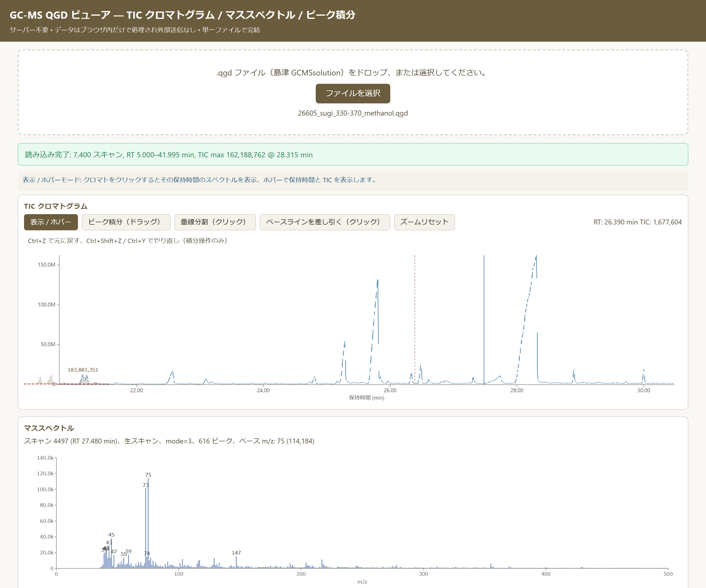The height and width of the screenshot is (588, 706).
Task: Activate ピーク積分（ドラッグ） mode
Action: click(x=126, y=222)
